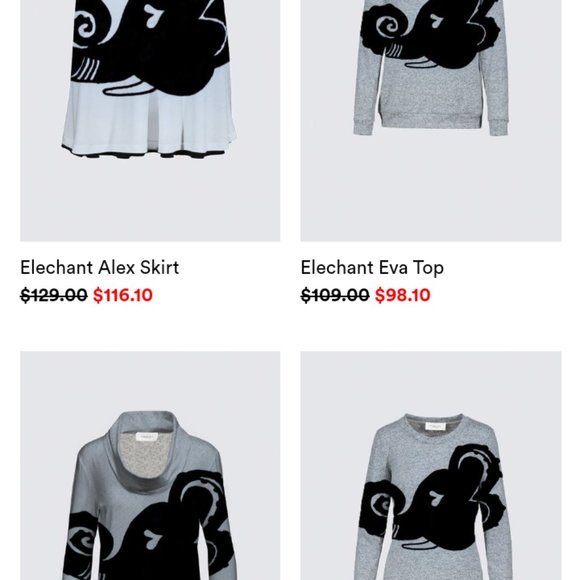Click the elephant graphic on the grey Eva top
580x580 pixels.
click(x=430, y=33)
